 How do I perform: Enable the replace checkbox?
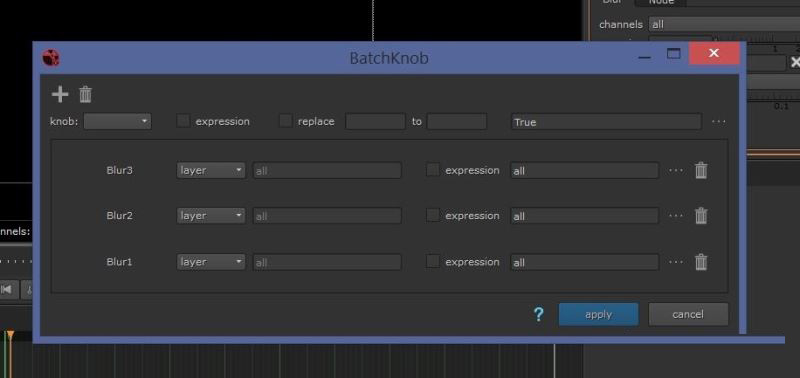[x=286, y=121]
